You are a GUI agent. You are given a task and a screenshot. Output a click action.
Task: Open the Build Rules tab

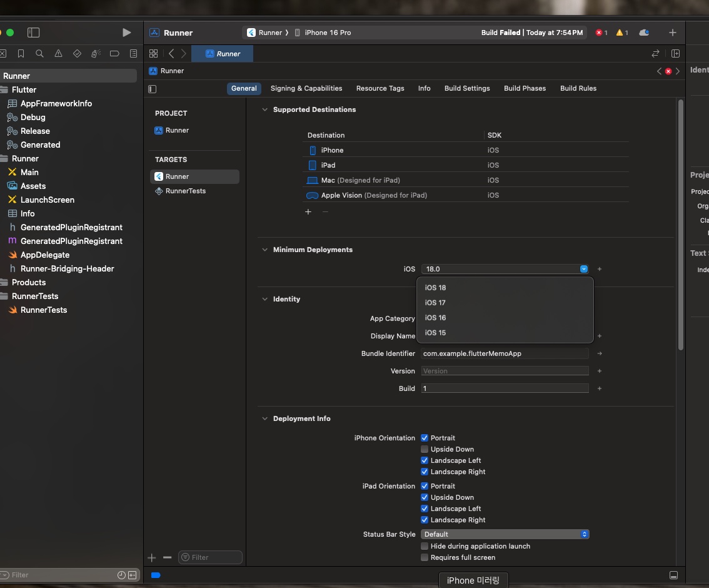(578, 88)
